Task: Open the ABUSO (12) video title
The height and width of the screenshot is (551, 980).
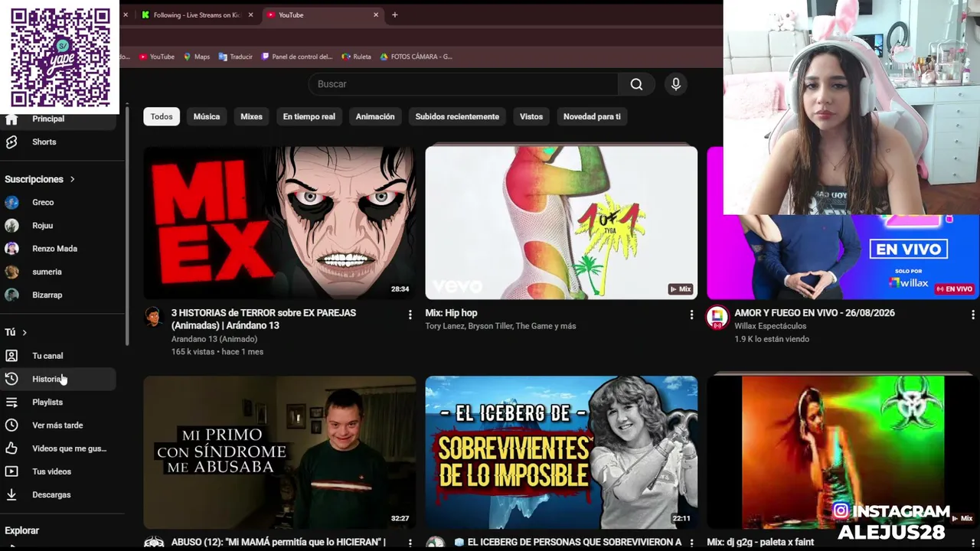Action: coord(278,542)
